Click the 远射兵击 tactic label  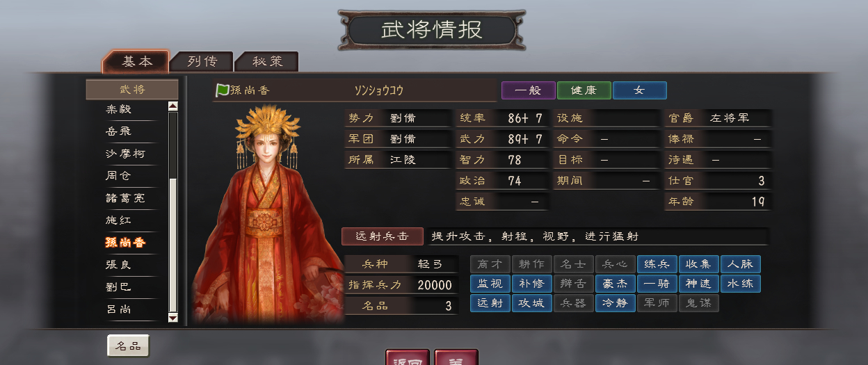383,236
